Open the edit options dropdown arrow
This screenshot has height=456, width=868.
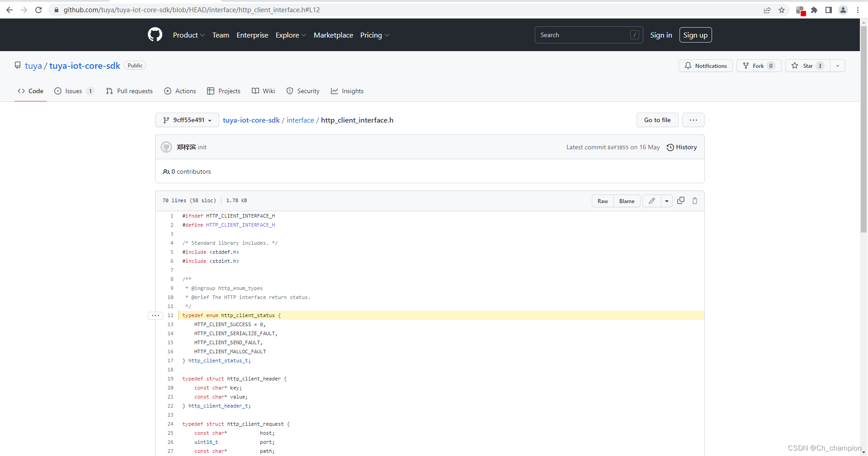(x=667, y=201)
